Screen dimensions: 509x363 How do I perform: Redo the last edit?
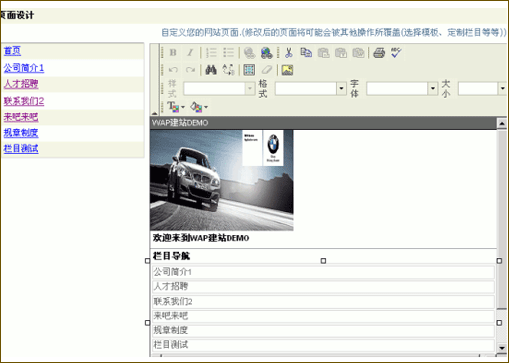tap(190, 70)
